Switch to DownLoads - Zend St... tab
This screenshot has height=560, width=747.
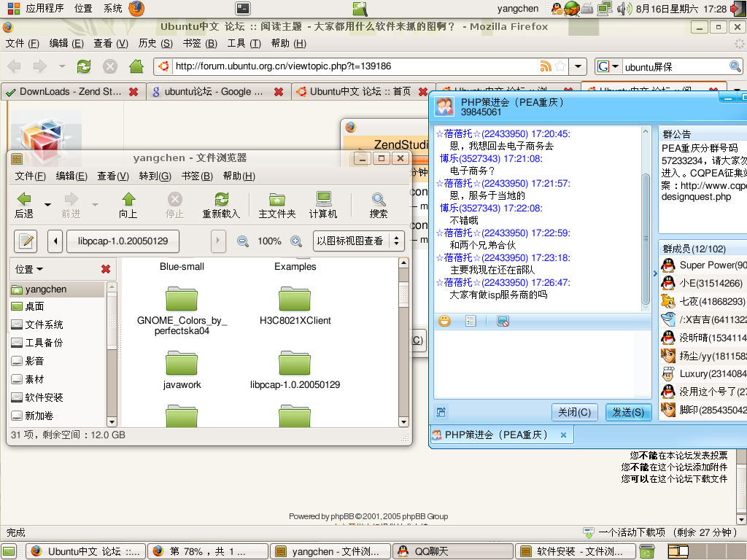pos(70,91)
